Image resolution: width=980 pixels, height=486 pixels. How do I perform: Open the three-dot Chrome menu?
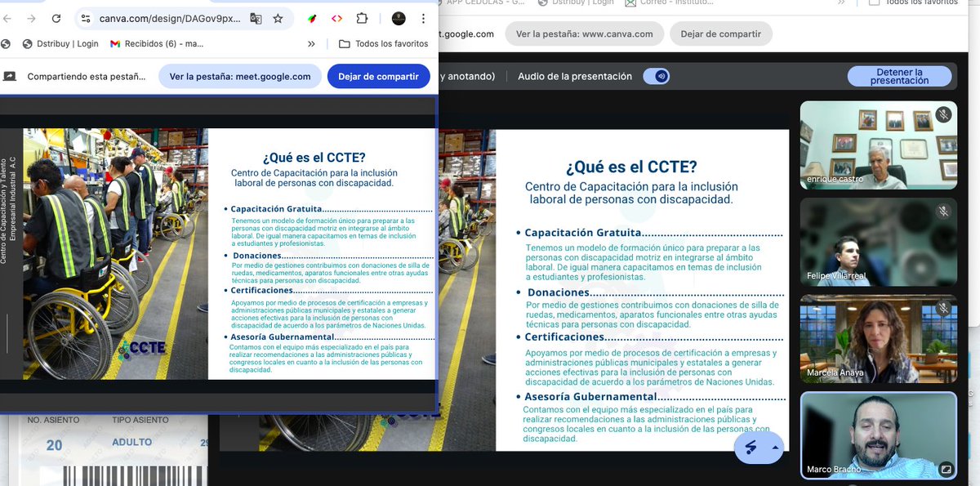pos(422,18)
